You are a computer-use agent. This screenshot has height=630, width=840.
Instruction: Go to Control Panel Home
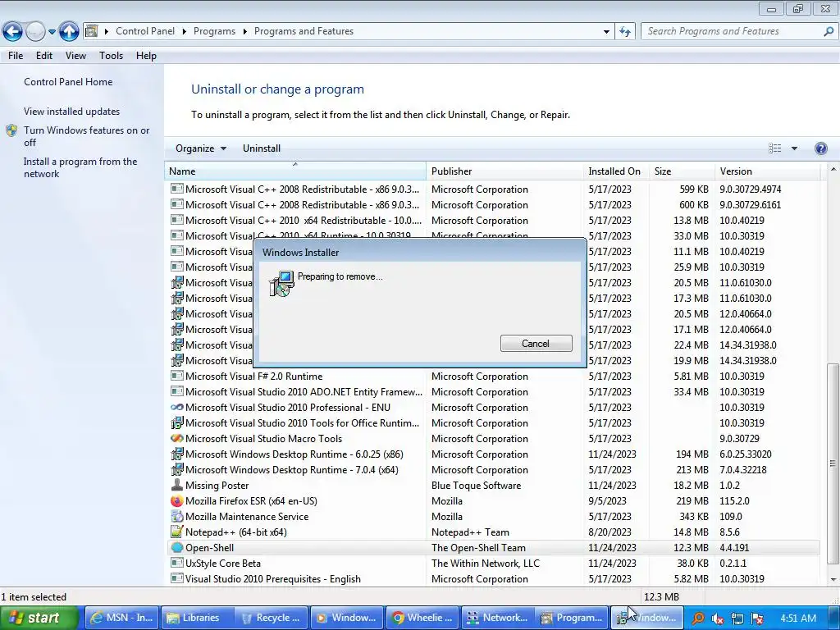[x=68, y=82]
